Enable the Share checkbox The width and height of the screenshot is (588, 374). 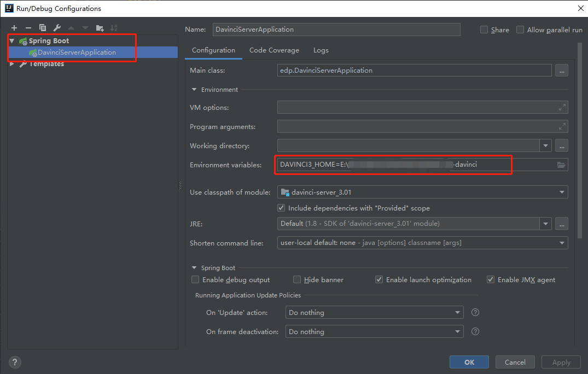coord(484,30)
